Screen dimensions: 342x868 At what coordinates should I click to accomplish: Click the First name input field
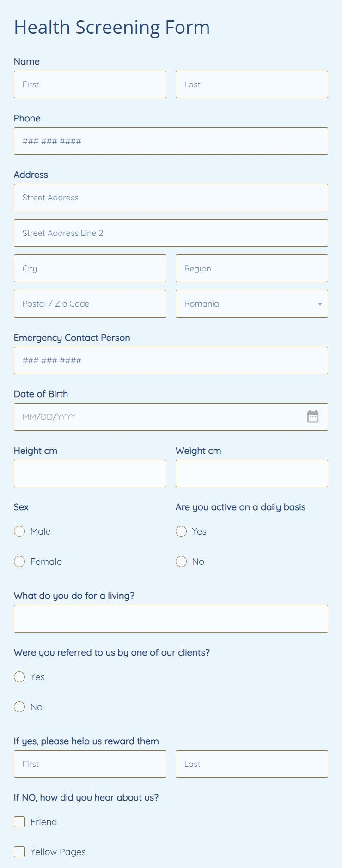coord(90,84)
